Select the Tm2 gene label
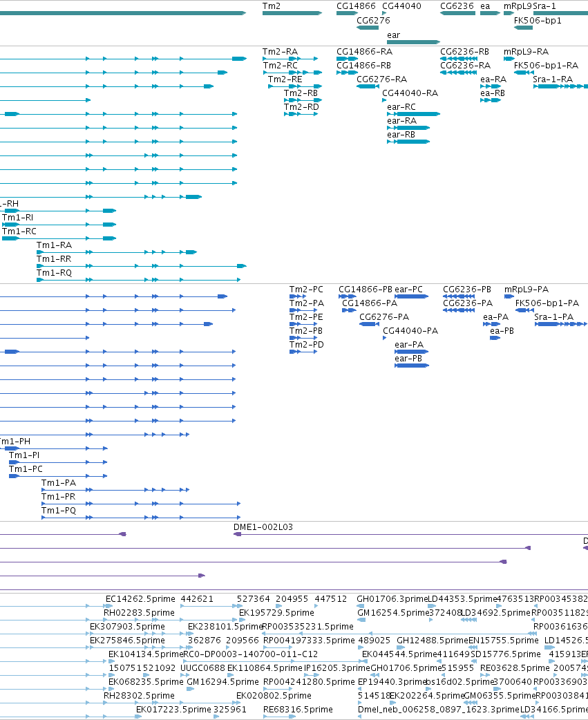This screenshot has height=720, width=588. coord(272,6)
